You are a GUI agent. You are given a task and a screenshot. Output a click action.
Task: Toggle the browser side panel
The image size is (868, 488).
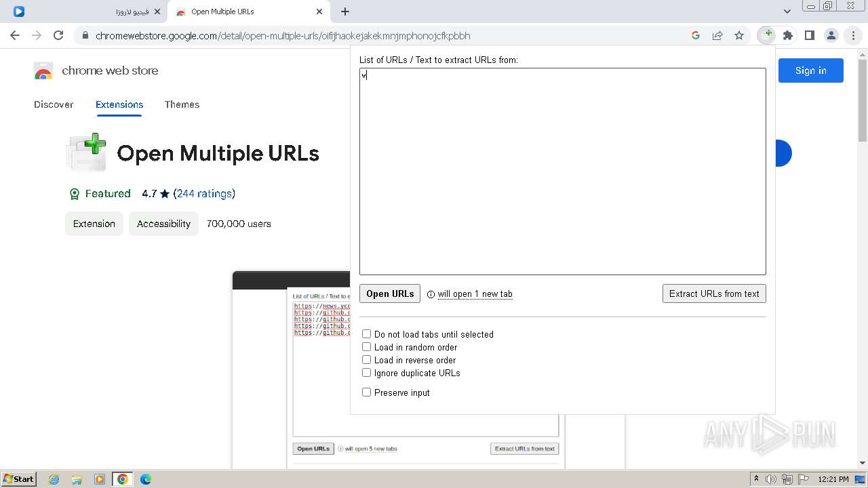click(x=810, y=35)
